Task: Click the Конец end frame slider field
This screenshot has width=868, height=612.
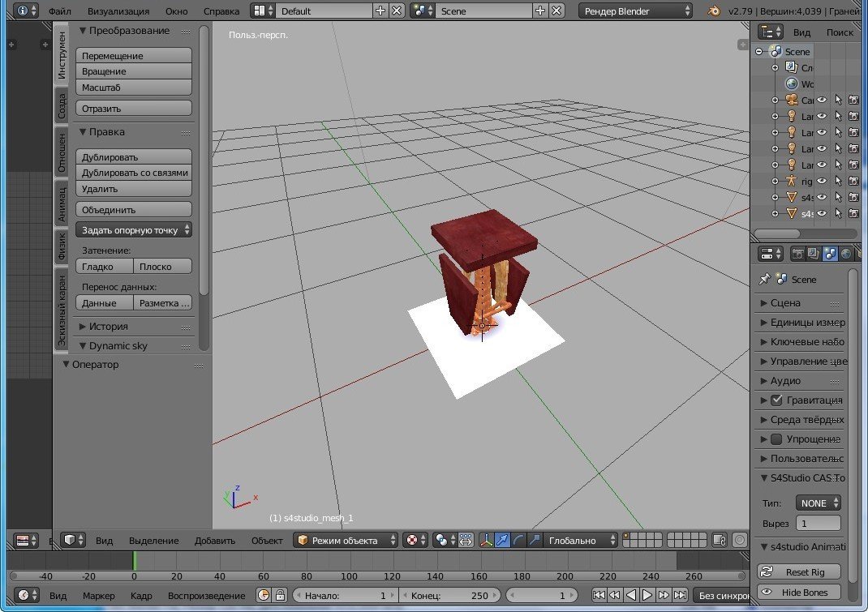Action: (x=449, y=596)
